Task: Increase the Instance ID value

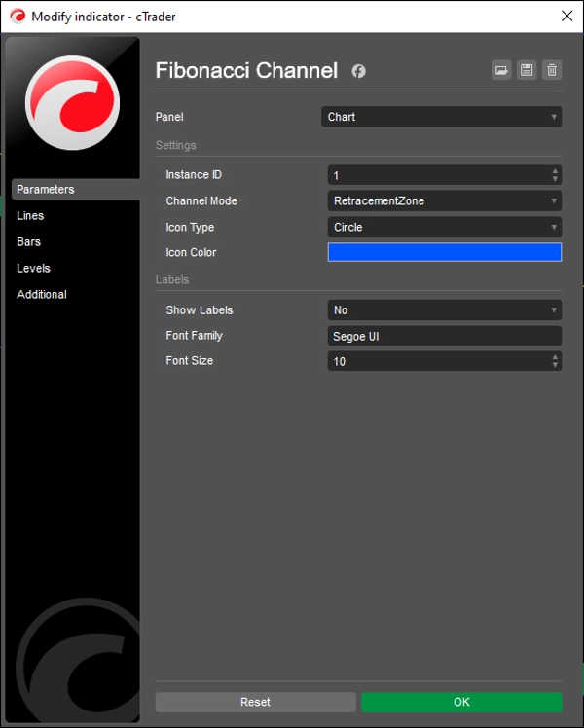Action: point(555,171)
